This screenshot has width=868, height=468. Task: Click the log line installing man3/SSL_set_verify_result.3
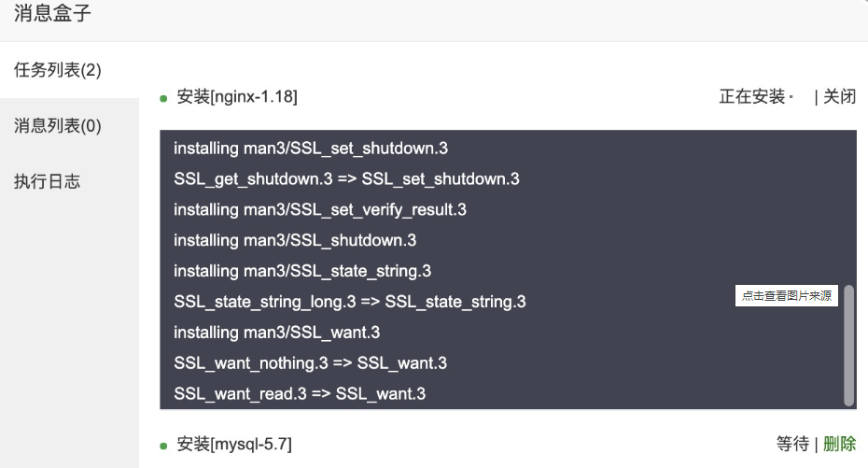coord(320,209)
